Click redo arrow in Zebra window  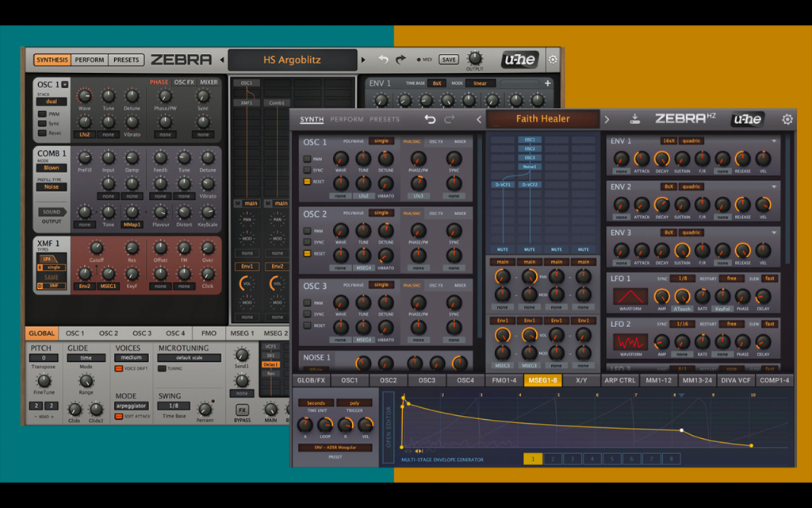(400, 60)
